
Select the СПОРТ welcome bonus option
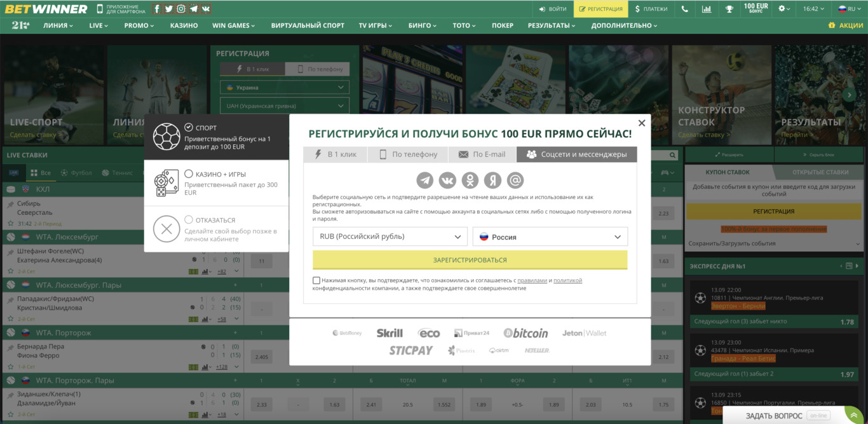pyautogui.click(x=216, y=137)
